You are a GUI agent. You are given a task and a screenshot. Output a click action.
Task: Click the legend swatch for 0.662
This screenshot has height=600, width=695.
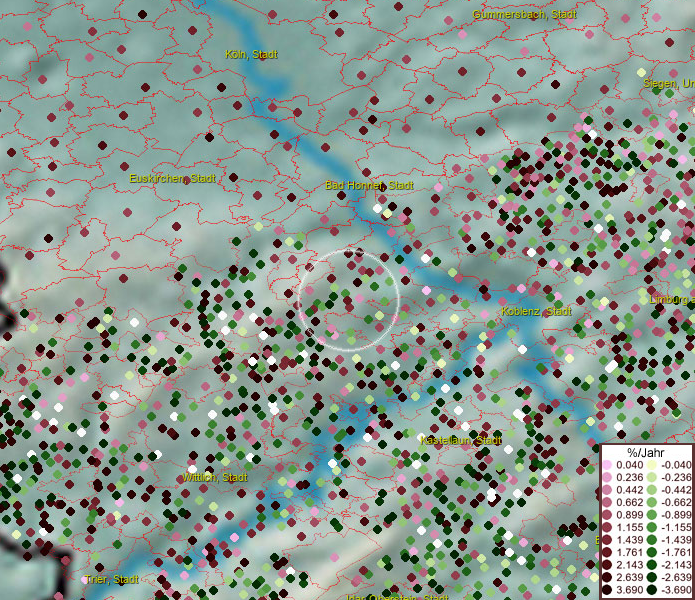607,503
